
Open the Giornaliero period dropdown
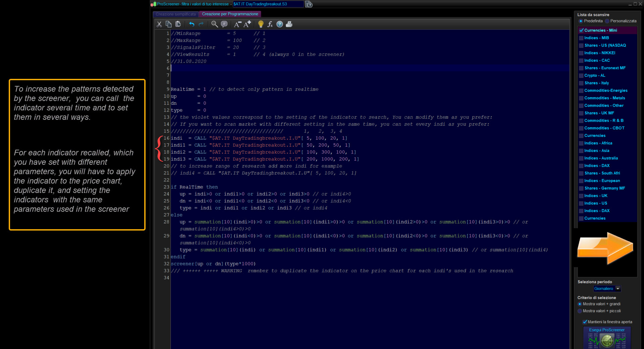607,289
